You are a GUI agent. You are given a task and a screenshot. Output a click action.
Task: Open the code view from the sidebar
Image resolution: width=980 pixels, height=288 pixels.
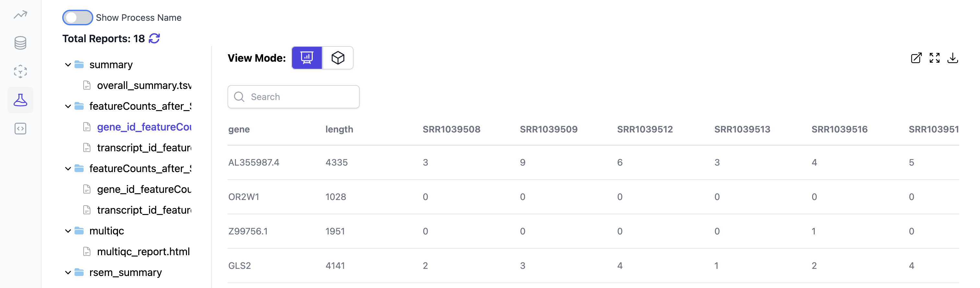tap(20, 129)
